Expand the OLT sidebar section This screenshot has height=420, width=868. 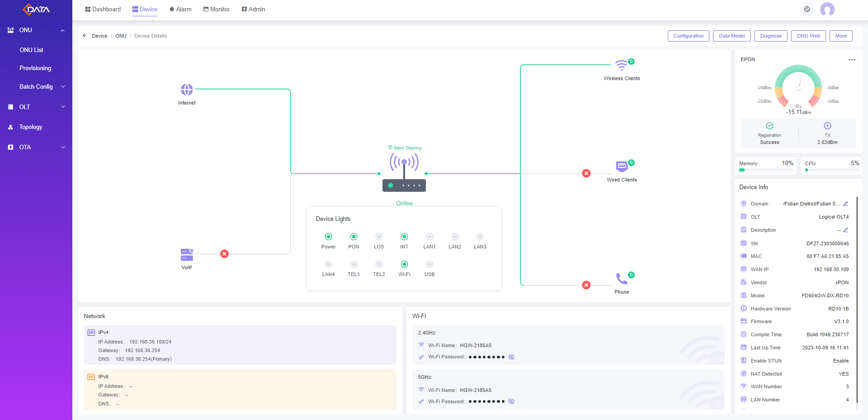(x=63, y=107)
